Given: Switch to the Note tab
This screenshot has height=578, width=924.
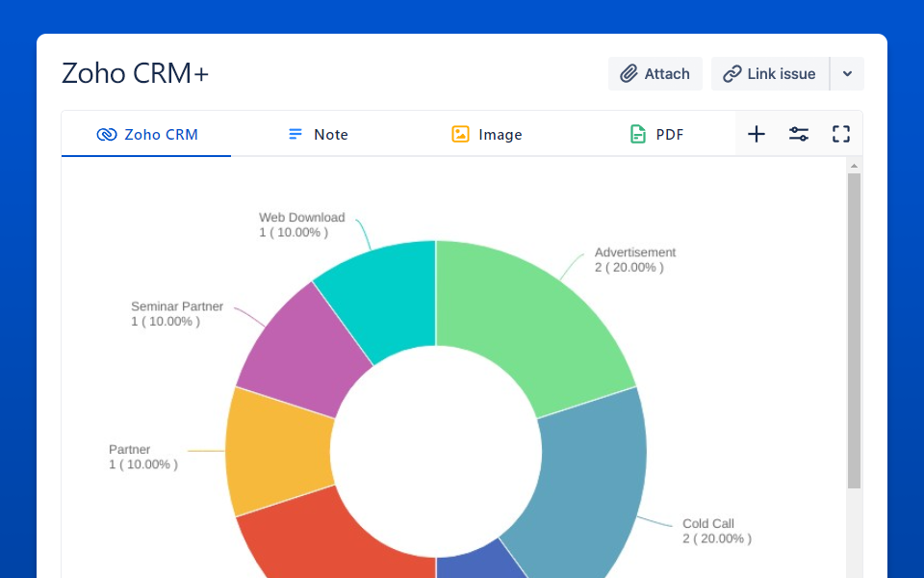Looking at the screenshot, I should tap(330, 135).
